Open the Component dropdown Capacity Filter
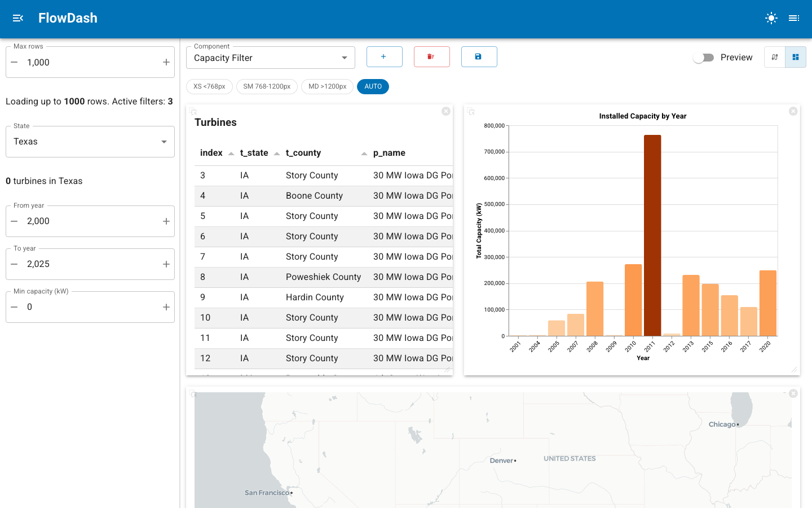 271,58
